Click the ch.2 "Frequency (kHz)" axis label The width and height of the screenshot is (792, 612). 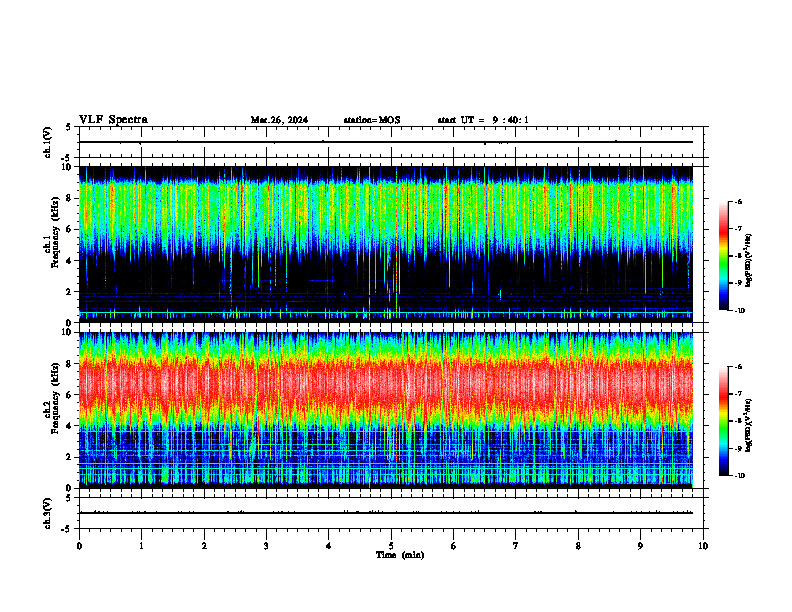(55, 397)
